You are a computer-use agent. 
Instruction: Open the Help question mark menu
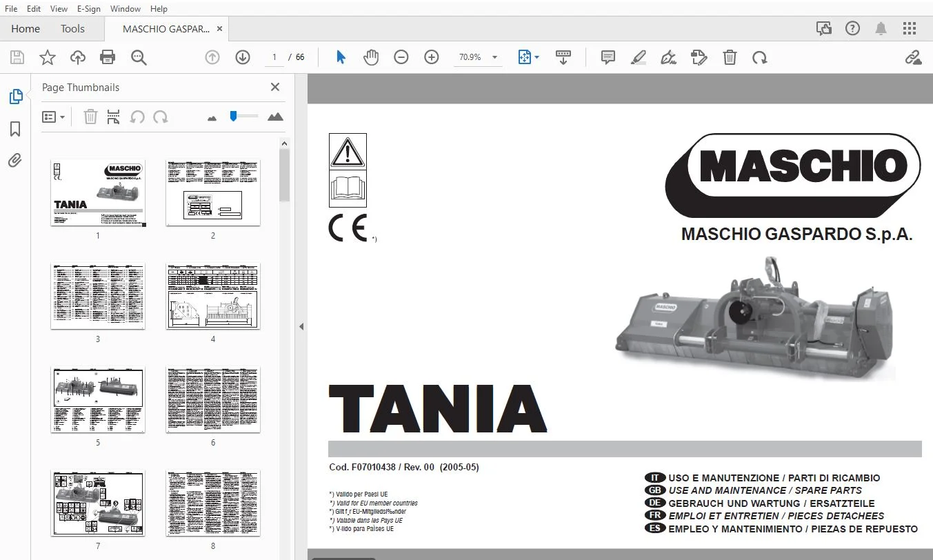click(x=853, y=28)
